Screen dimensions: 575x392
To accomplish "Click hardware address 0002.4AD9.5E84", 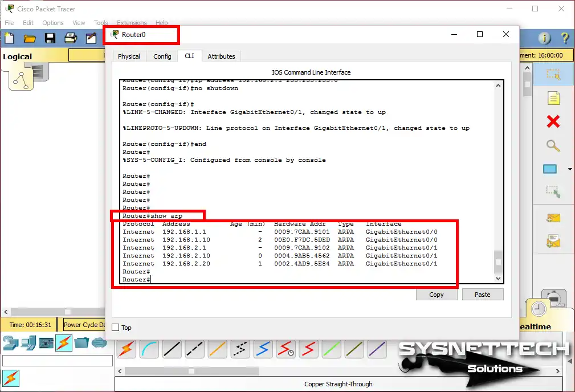I will [x=302, y=264].
